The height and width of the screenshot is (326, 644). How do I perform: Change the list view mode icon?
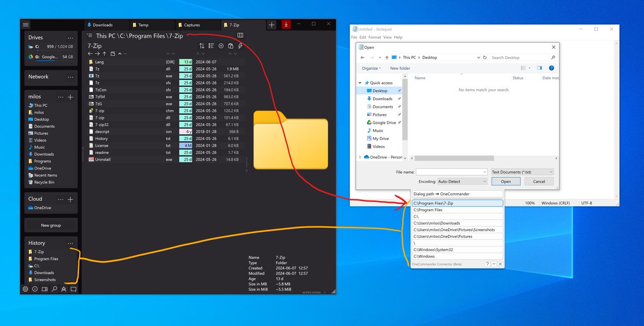[x=211, y=46]
